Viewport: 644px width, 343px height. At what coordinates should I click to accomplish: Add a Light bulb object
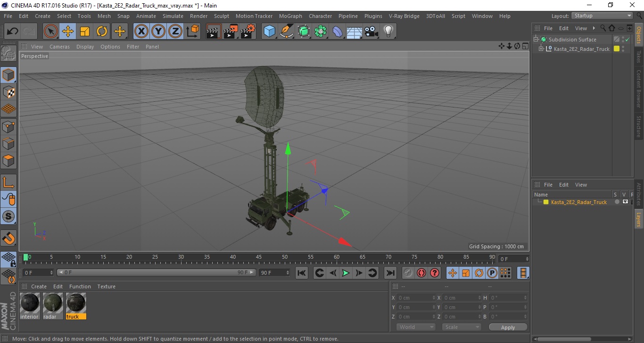[388, 32]
